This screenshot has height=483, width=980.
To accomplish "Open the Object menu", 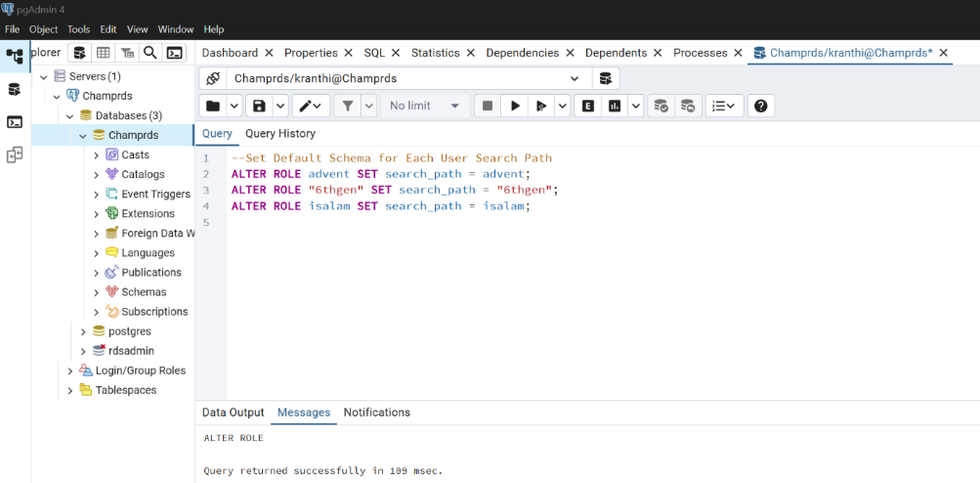I will (x=44, y=29).
